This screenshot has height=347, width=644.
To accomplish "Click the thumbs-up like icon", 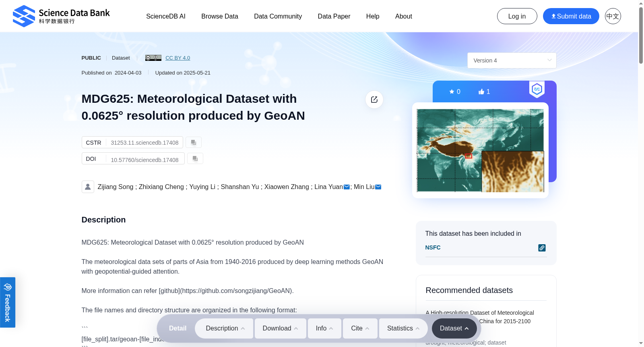I will pos(481,91).
